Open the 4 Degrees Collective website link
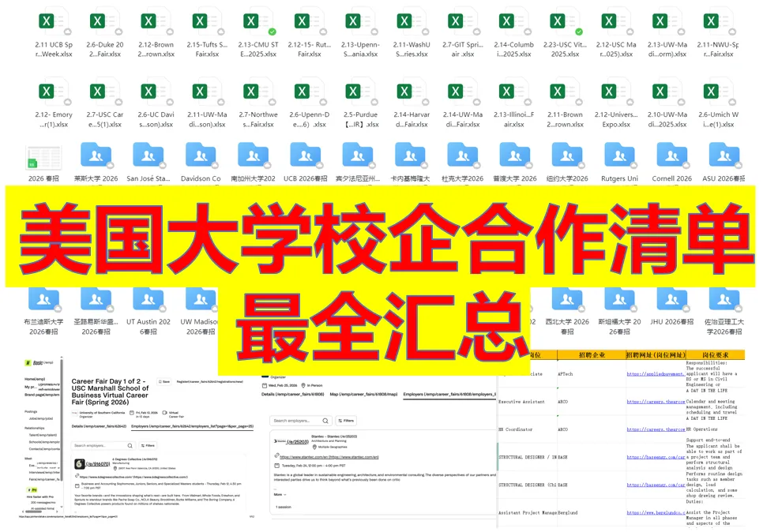Viewport: 763px width, 532px height. coord(133,477)
